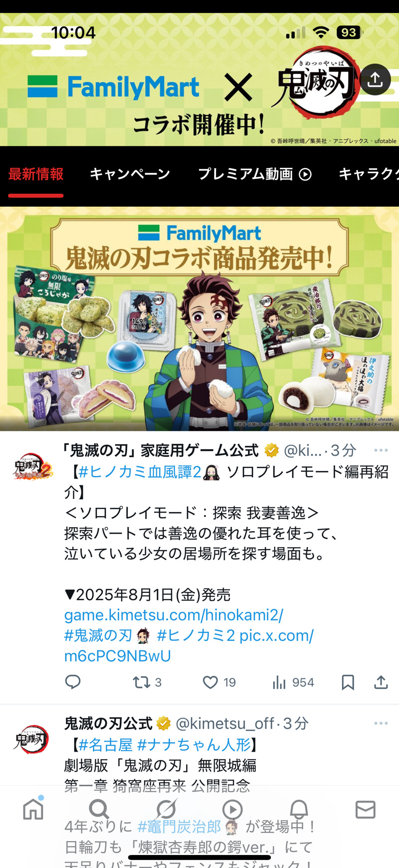The height and width of the screenshot is (868, 399).
Task: Open the game.kimetsu.com/hinokami2/ link
Action: point(174,615)
